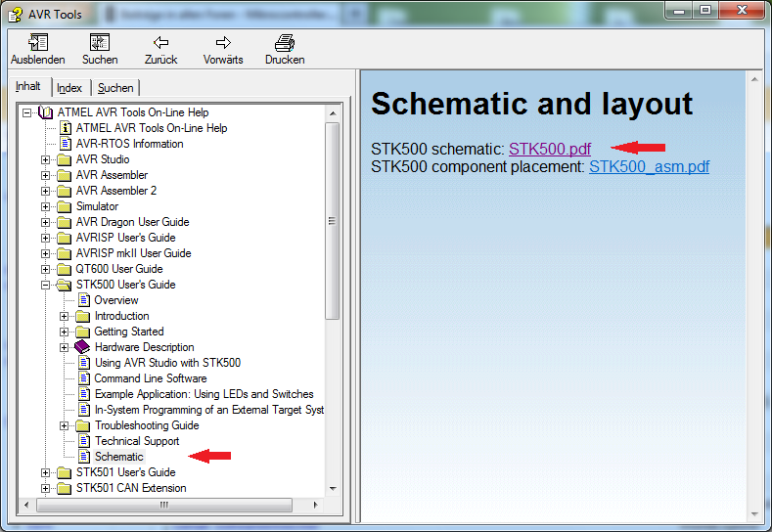
Task: Expand the AVR Assembler 2 node
Action: (45, 191)
